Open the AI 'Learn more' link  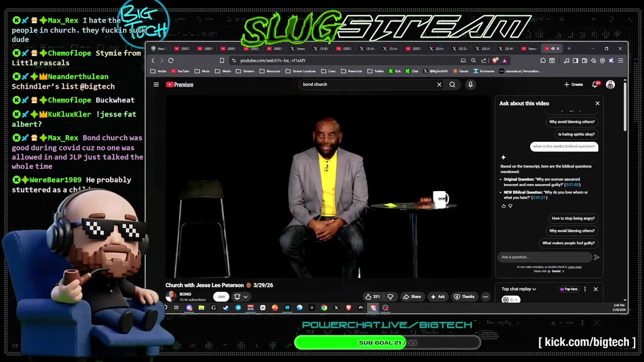(575, 267)
